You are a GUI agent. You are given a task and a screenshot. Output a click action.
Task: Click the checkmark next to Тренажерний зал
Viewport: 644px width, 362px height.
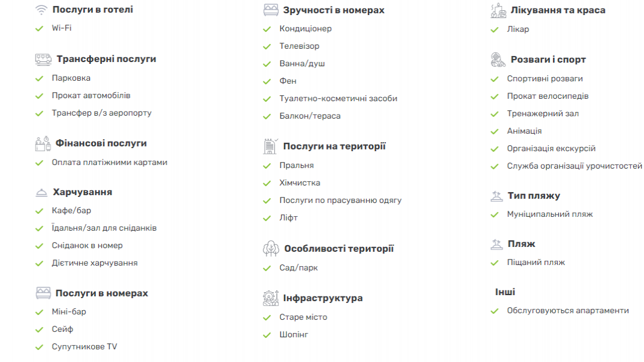click(x=494, y=114)
